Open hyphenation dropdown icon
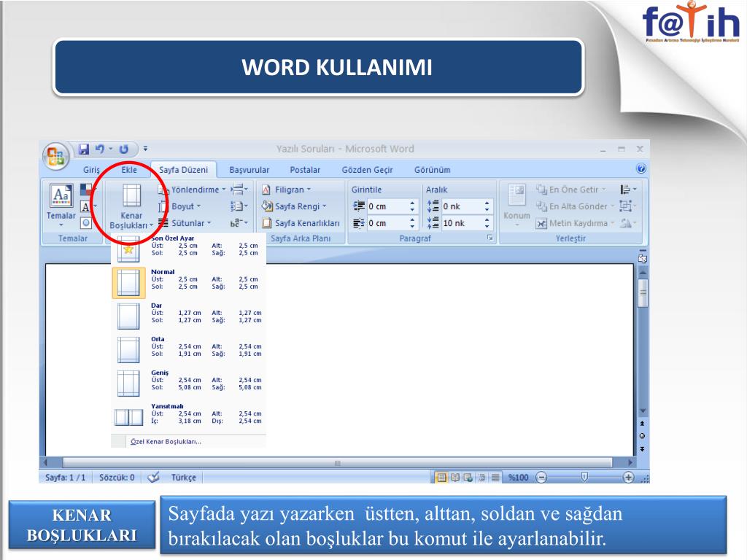 [x=239, y=223]
